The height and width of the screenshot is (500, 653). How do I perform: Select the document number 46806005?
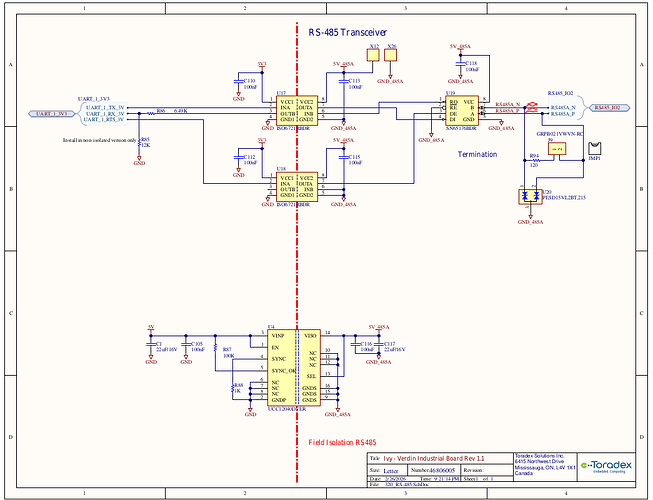click(x=442, y=470)
